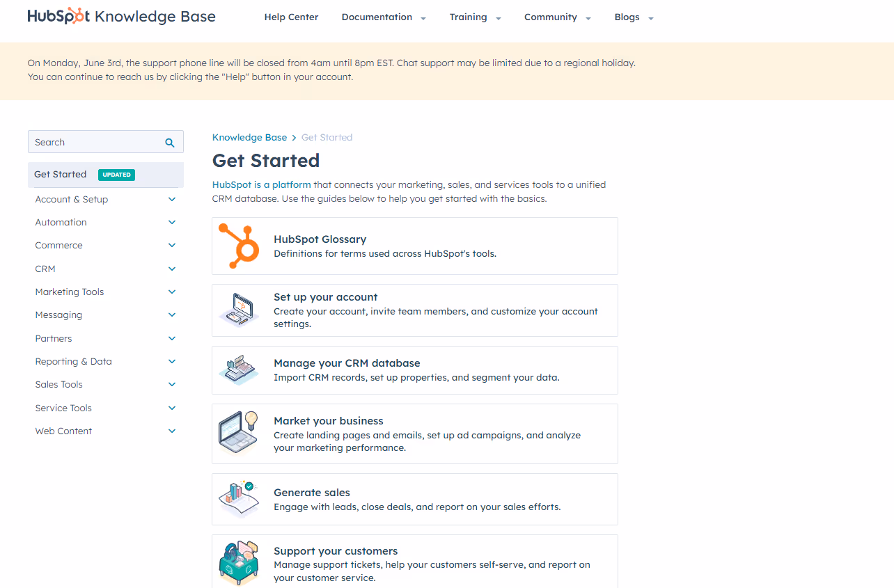
Task: Expand the Reporting & Data chevron
Action: pyautogui.click(x=172, y=361)
